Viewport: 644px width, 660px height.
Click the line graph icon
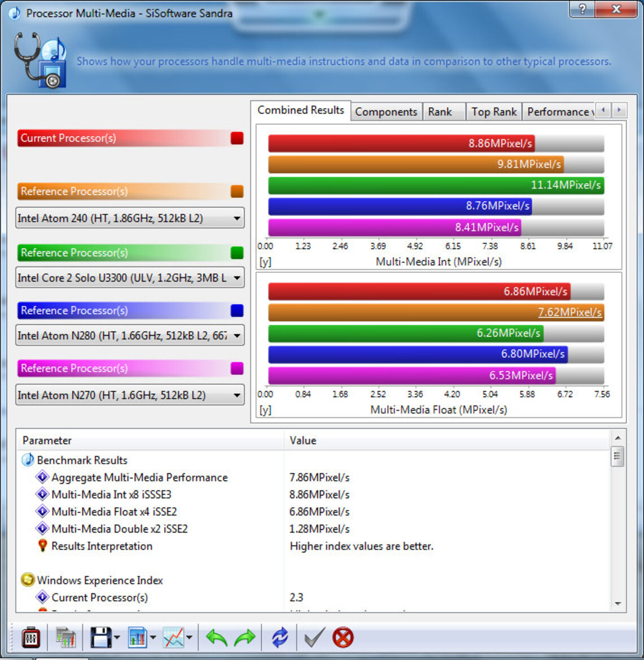pyautogui.click(x=173, y=637)
